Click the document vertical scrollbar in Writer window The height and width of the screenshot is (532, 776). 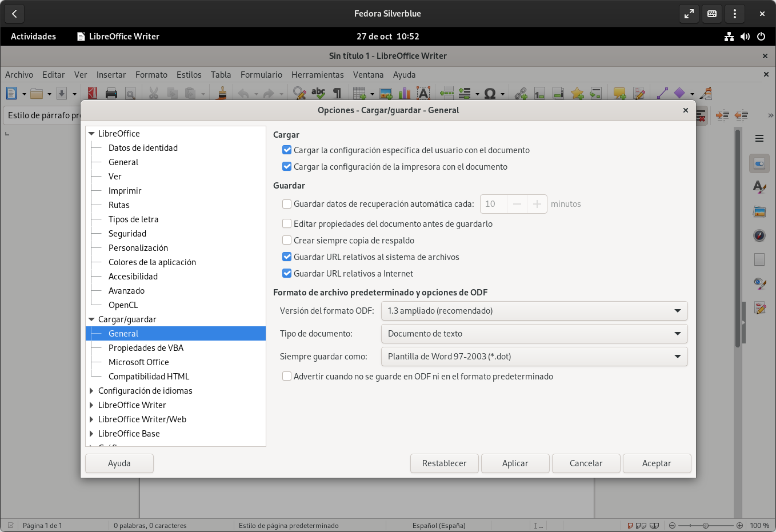(x=738, y=237)
